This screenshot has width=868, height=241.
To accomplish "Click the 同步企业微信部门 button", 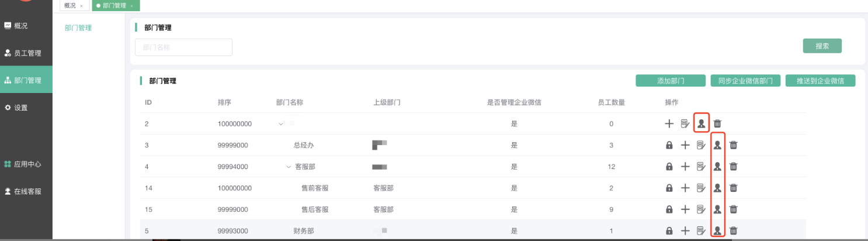I will (745, 81).
